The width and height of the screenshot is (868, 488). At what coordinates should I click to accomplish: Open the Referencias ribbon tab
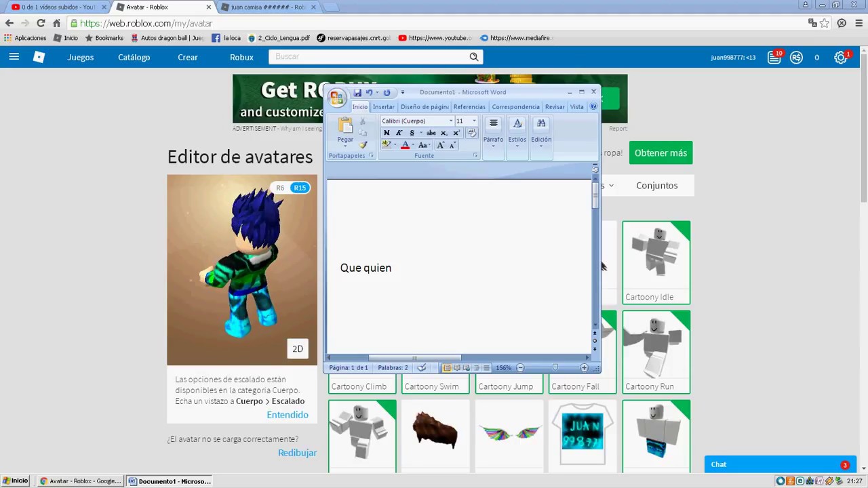click(469, 107)
